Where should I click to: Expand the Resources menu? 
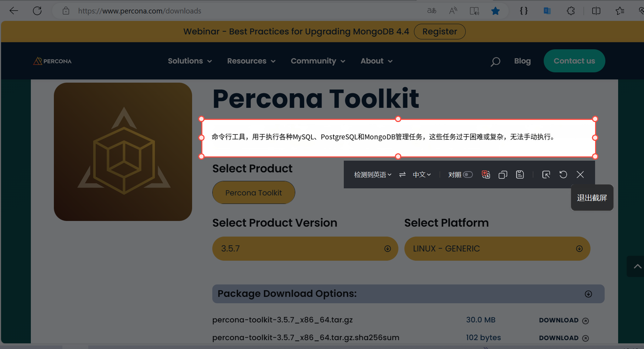(x=251, y=61)
